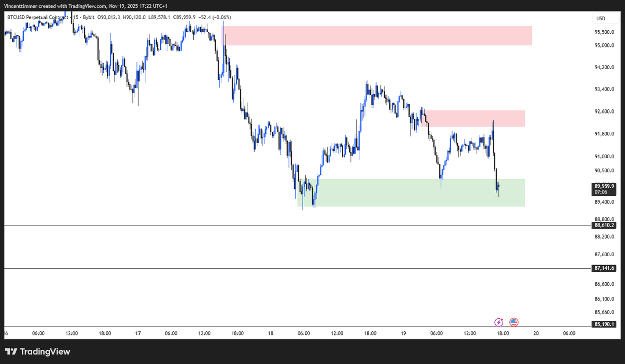Click the H90,120.0 high value in legend
Image resolution: width=625 pixels, height=364 pixels.
point(134,17)
